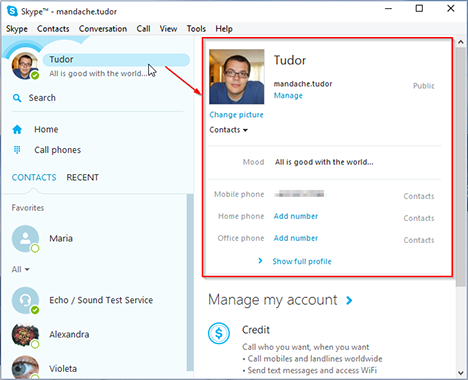The image size is (468, 380).
Task: Click the main pane scrollbar thumb
Action: [x=461, y=167]
